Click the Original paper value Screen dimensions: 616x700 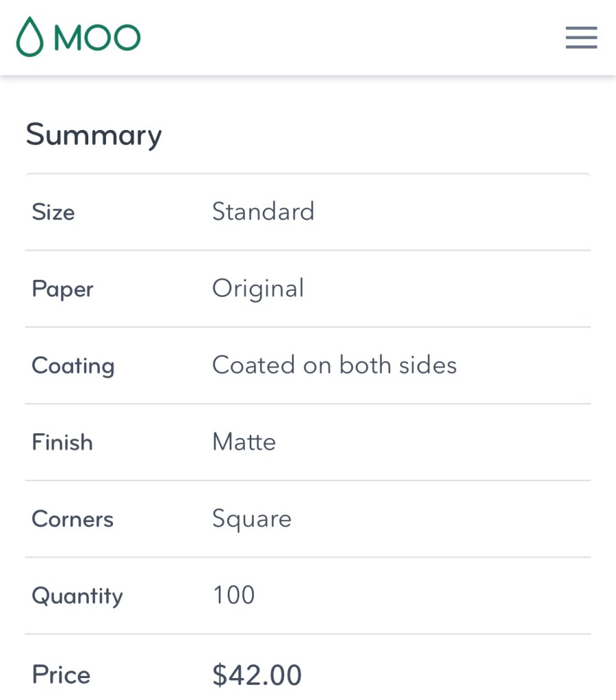click(x=258, y=289)
